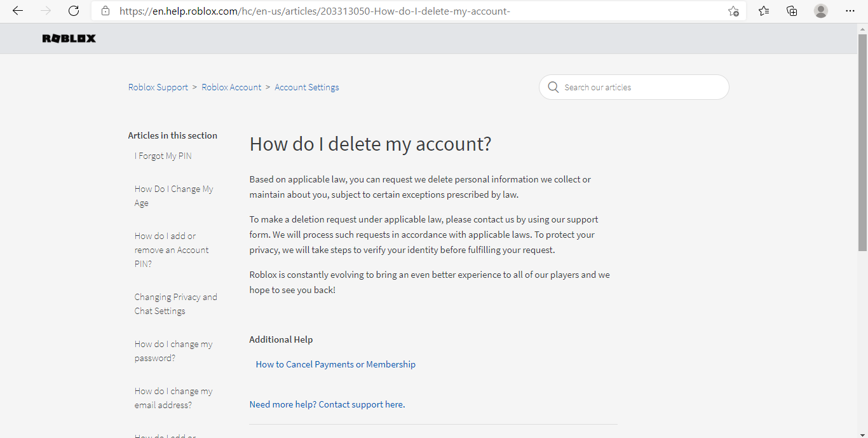Click the browser forward arrow
This screenshot has width=868, height=438.
click(x=46, y=11)
